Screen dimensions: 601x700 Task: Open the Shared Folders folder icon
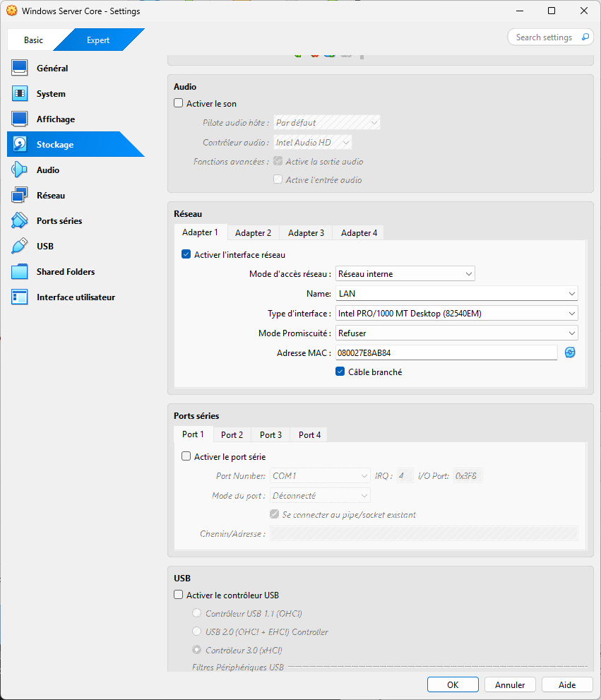tap(20, 271)
